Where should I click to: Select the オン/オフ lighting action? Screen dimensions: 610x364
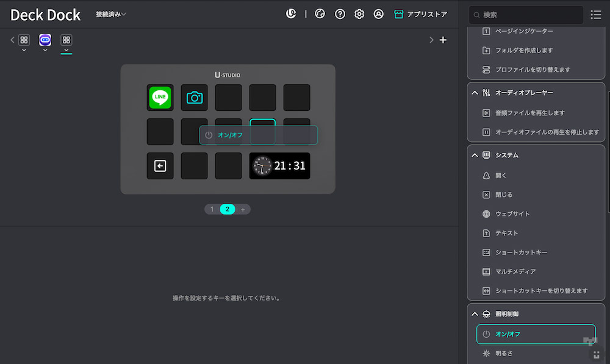click(x=536, y=334)
